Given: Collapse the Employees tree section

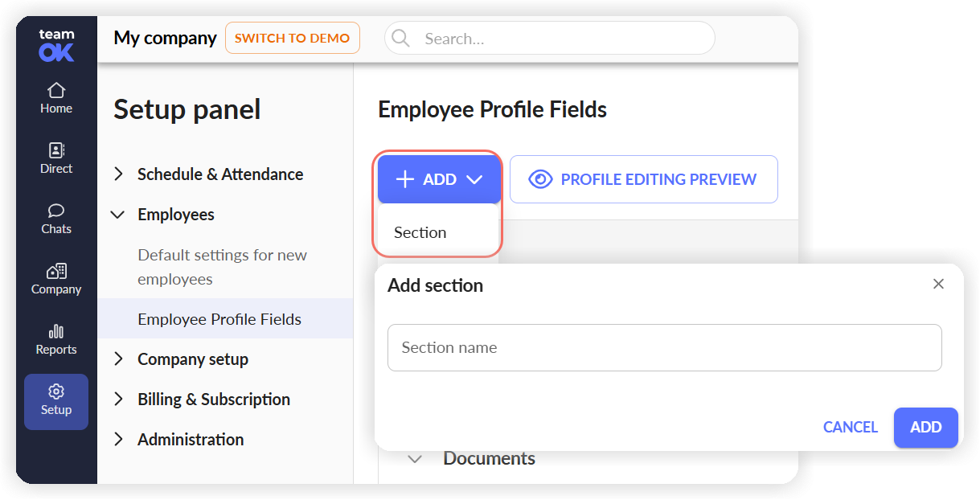Looking at the screenshot, I should pos(118,215).
